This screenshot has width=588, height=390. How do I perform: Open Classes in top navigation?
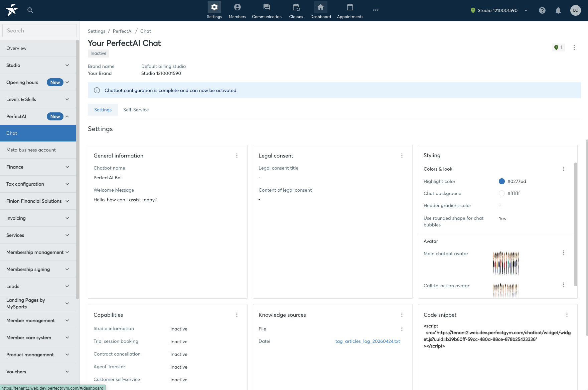296,10
